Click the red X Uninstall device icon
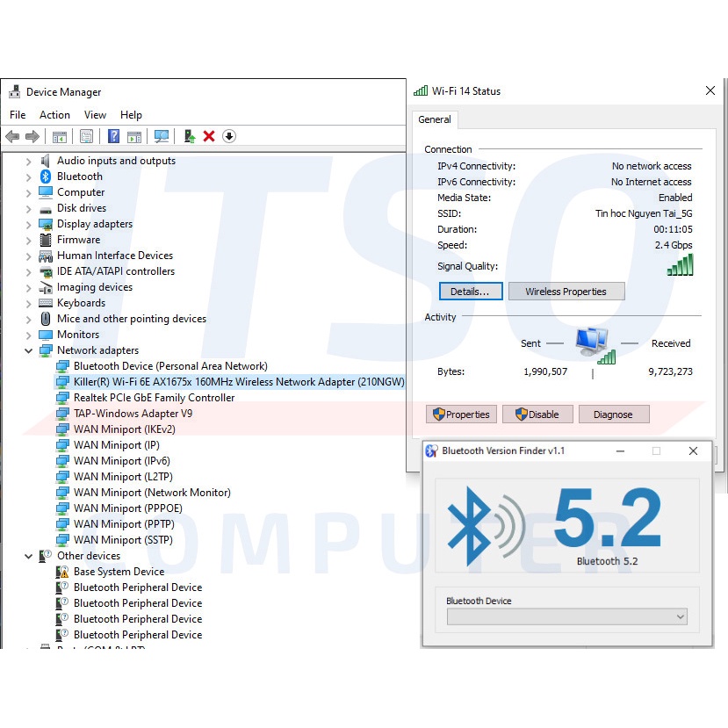Image resolution: width=728 pixels, height=728 pixels. 209,136
